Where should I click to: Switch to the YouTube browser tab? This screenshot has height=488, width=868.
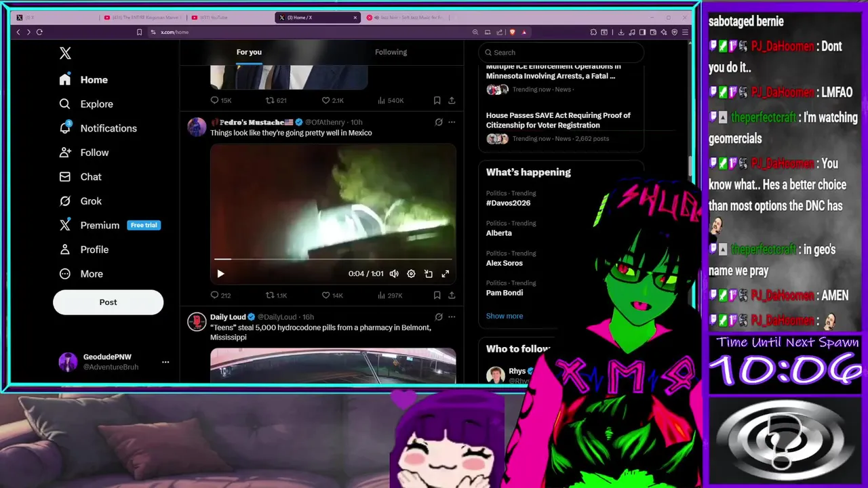[x=229, y=18]
